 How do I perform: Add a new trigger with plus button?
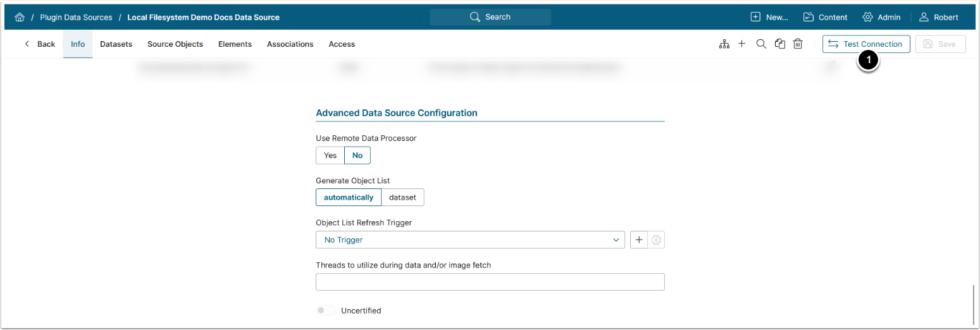tap(639, 240)
